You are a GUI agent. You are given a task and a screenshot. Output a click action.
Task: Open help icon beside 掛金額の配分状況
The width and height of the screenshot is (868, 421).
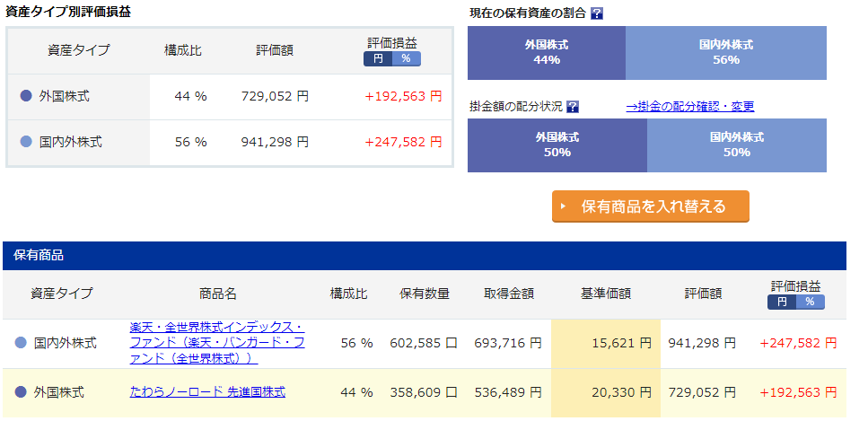coord(573,107)
